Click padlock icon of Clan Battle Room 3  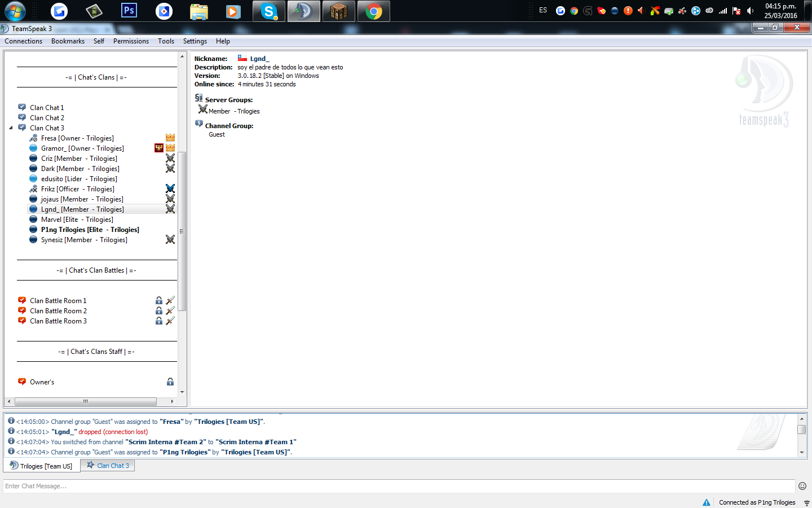point(159,321)
